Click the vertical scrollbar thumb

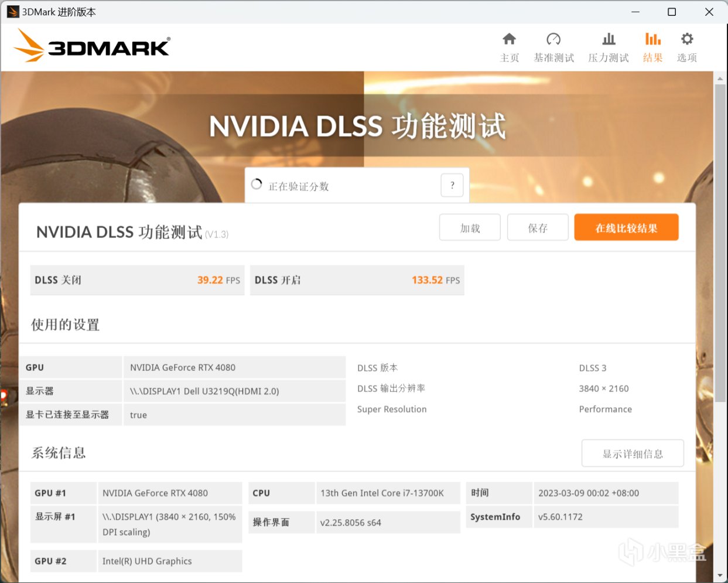[x=720, y=243]
